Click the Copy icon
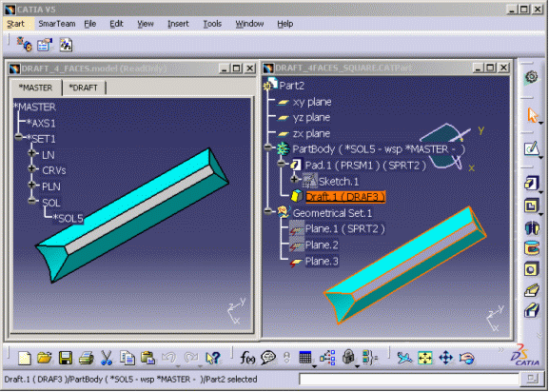 click(127, 358)
